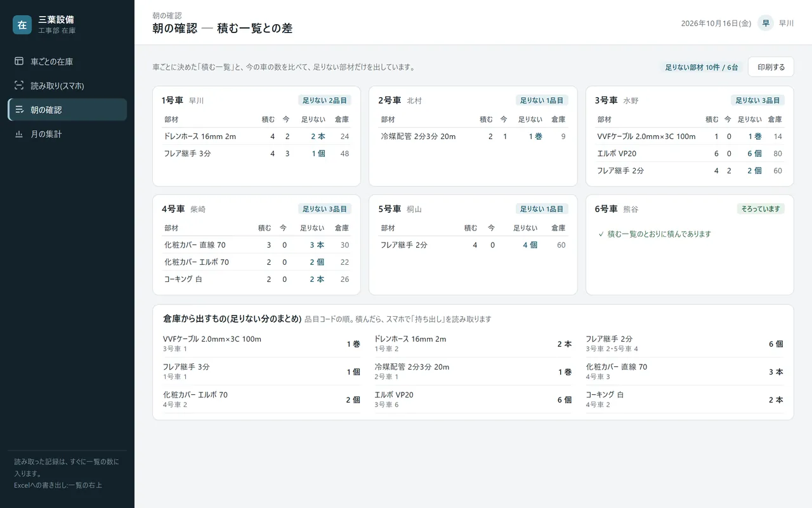Click the 足りない 2品目 badge on 1号車
This screenshot has width=812, height=508.
[x=325, y=100]
